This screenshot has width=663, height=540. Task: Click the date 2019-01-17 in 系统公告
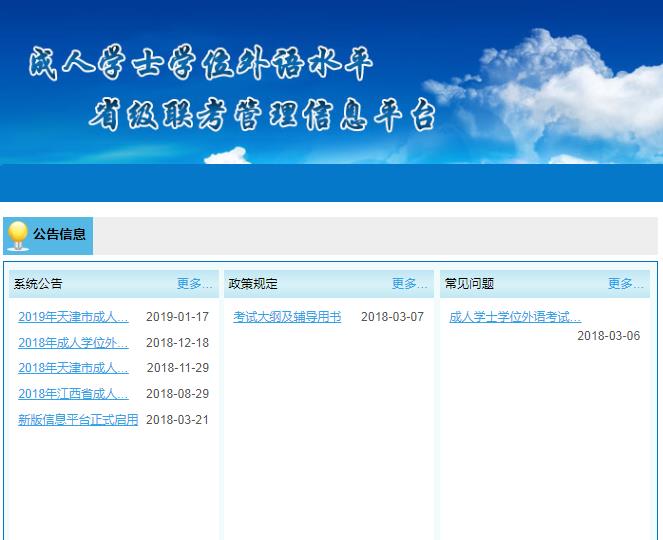click(x=177, y=317)
